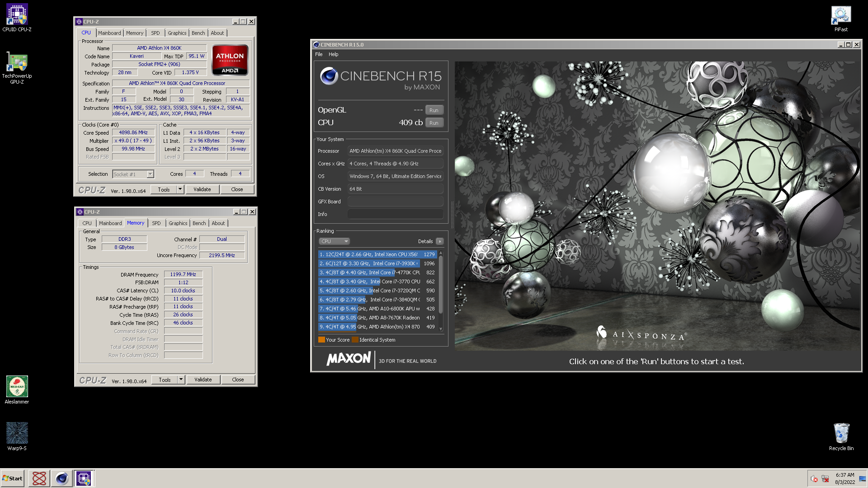This screenshot has width=868, height=488.
Task: Select ranking row 1 Intel Xeon 1279
Action: 377,254
